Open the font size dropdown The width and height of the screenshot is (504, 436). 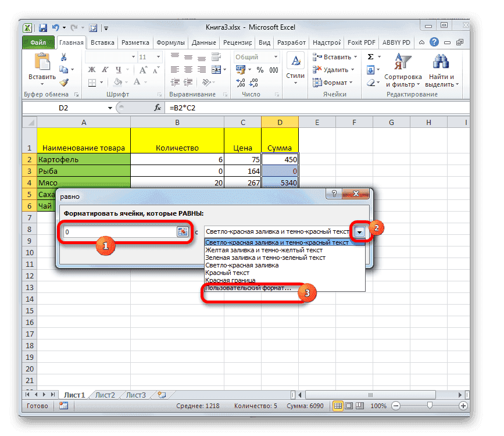pyautogui.click(x=158, y=57)
